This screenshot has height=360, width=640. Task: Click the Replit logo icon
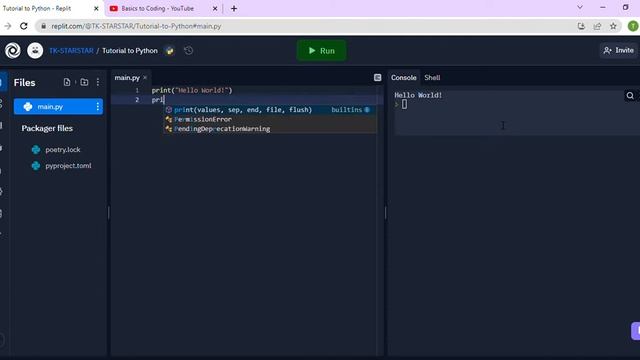(x=13, y=51)
